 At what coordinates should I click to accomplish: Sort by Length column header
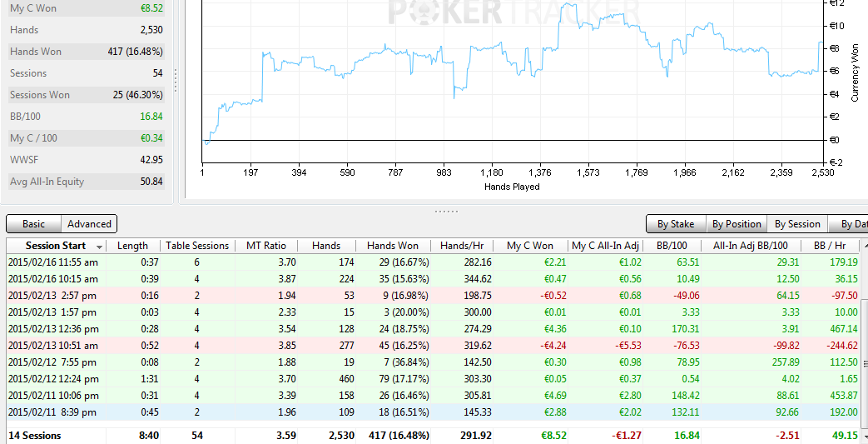pyautogui.click(x=133, y=246)
